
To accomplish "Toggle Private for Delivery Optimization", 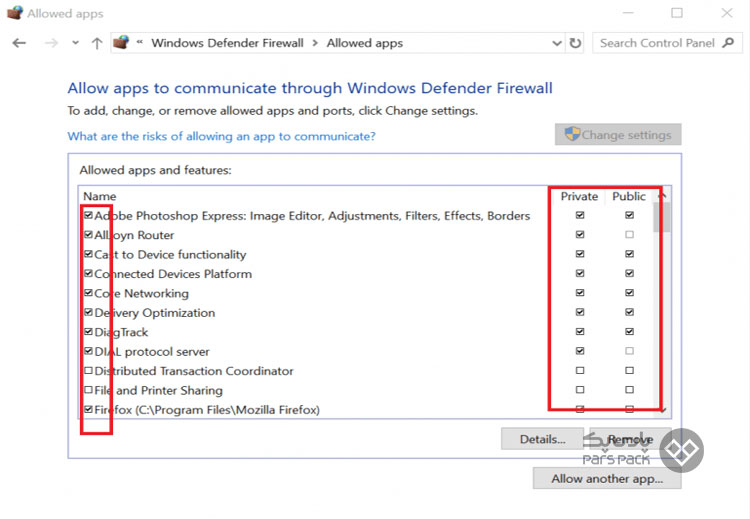I will coord(580,312).
